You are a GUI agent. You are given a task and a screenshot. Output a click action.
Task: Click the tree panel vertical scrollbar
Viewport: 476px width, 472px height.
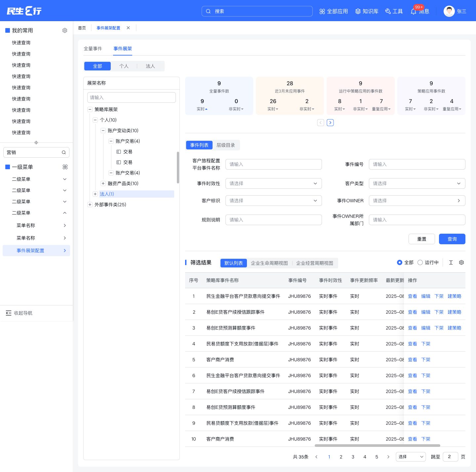[178, 168]
